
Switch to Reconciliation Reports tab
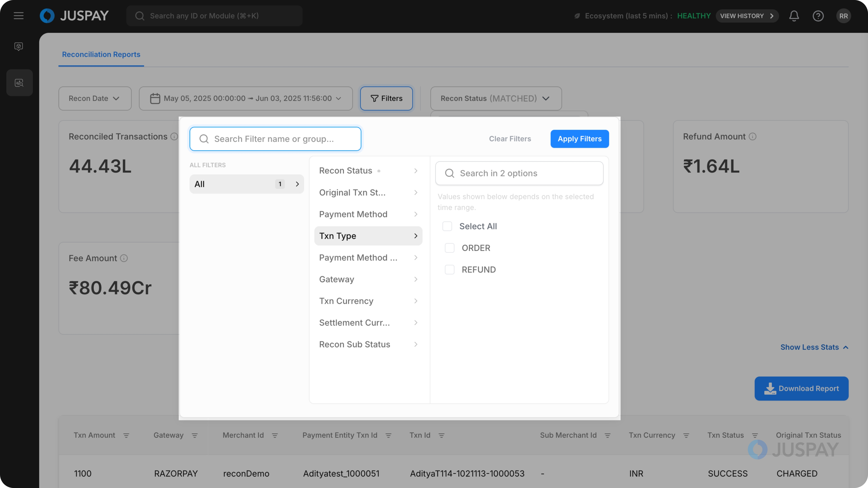pyautogui.click(x=101, y=54)
